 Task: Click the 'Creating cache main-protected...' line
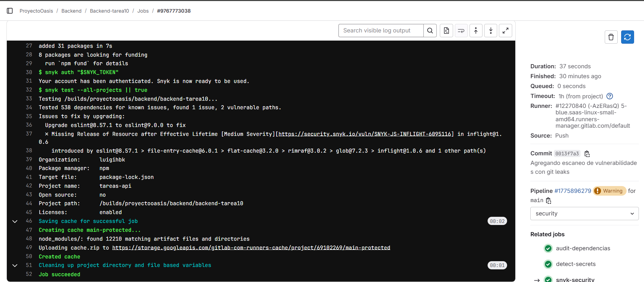pyautogui.click(x=89, y=230)
